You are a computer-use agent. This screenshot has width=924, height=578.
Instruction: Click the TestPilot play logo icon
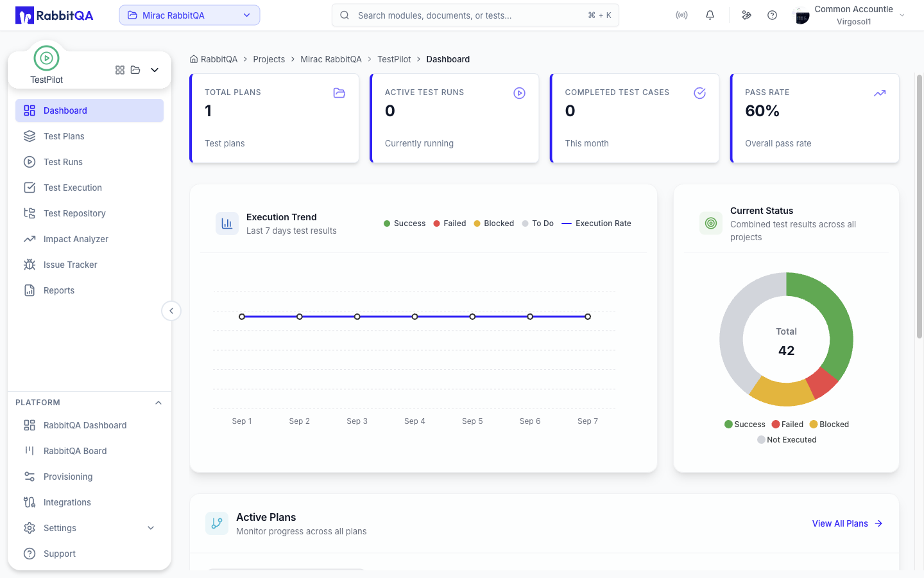coord(46,58)
